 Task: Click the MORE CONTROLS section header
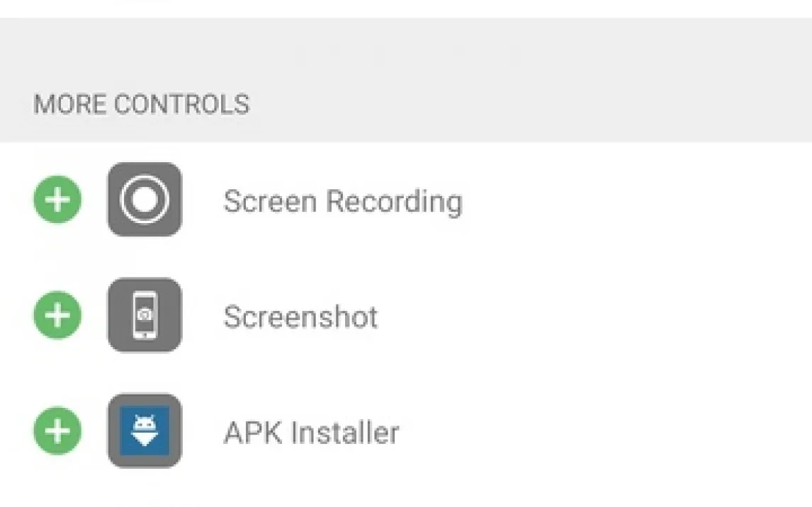tap(142, 104)
